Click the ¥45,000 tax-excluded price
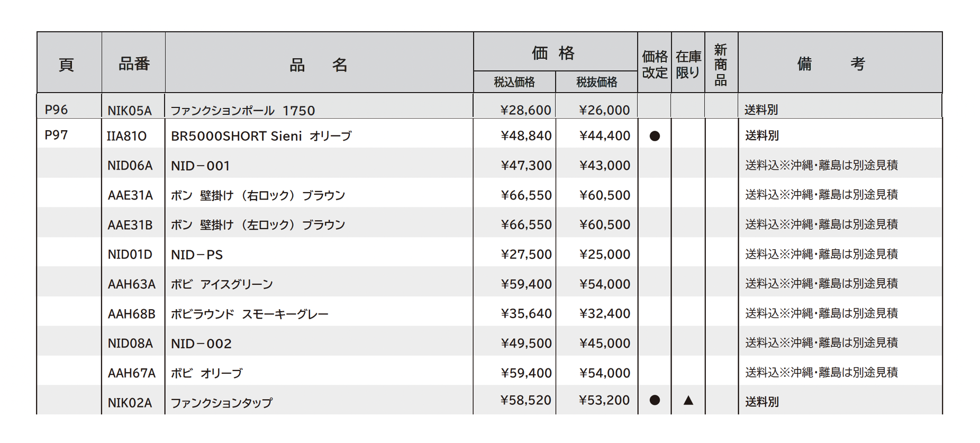This screenshot has height=443, width=980. pyautogui.click(x=604, y=343)
